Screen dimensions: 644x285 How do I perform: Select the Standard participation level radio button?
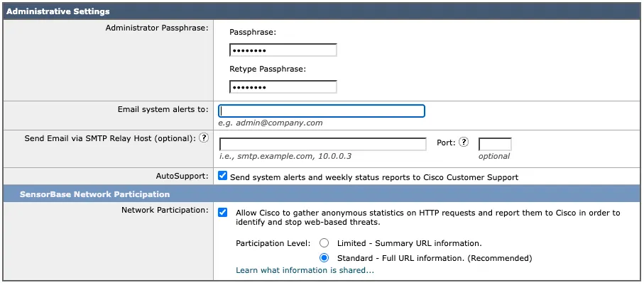324,258
